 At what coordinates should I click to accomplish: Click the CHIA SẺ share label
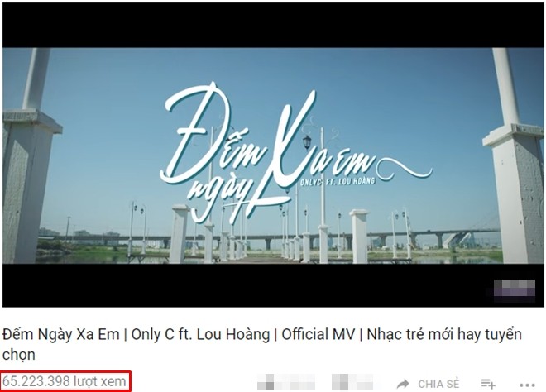[438, 384]
